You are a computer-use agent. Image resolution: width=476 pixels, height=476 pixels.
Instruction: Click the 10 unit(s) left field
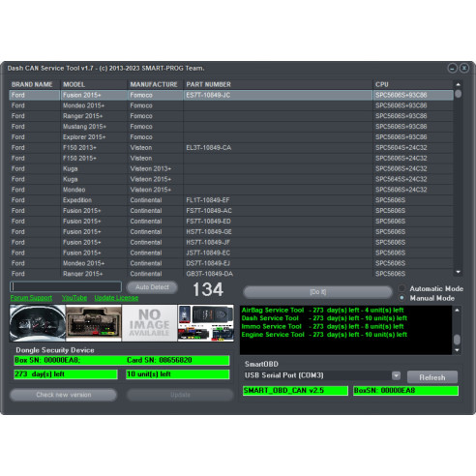coord(178,374)
